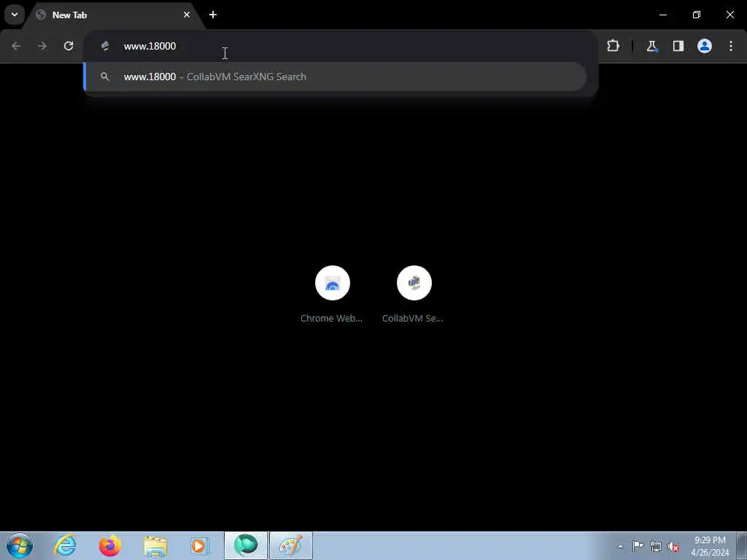Open the network tray icon
The height and width of the screenshot is (560, 747).
tap(656, 546)
